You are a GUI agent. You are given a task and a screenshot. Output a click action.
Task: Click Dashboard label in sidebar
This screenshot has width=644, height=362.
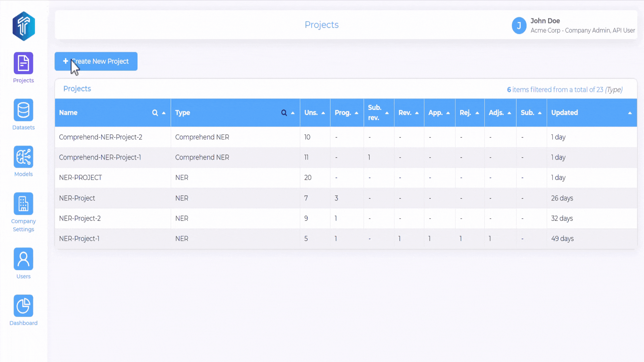click(x=23, y=323)
